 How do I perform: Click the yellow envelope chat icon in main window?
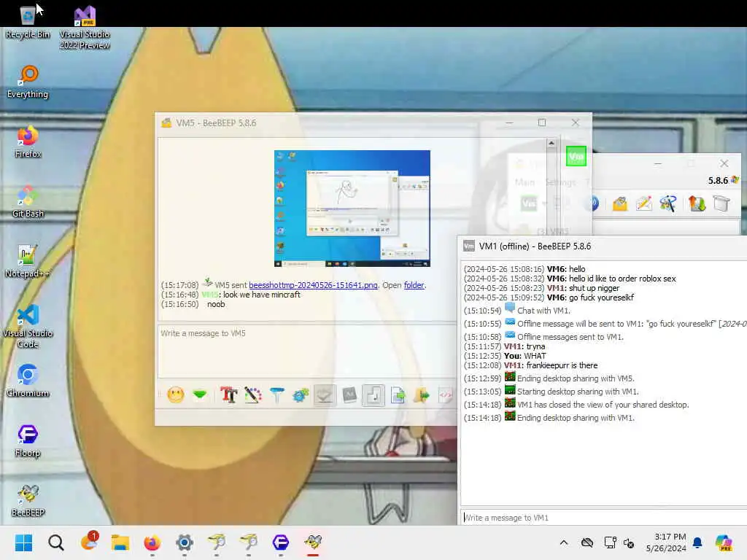[620, 204]
